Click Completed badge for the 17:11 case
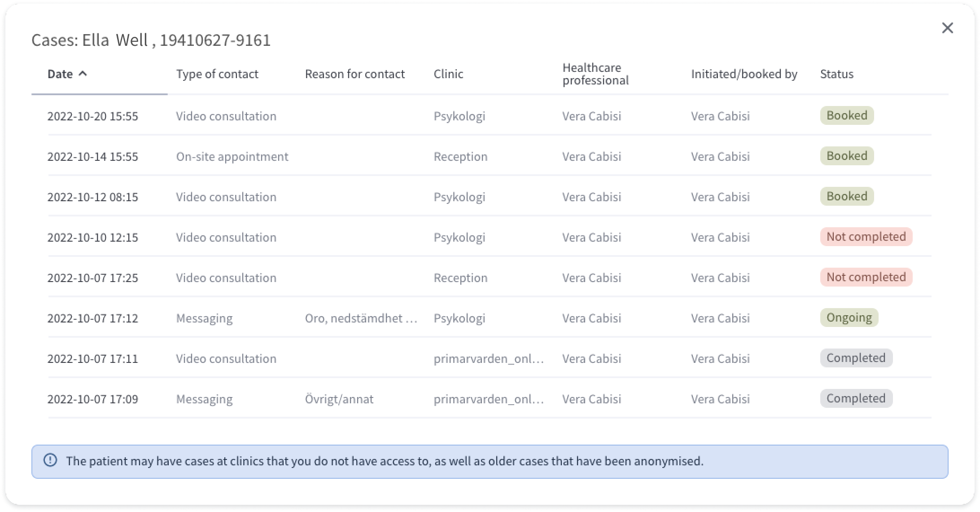This screenshot has height=512, width=980. tap(856, 358)
